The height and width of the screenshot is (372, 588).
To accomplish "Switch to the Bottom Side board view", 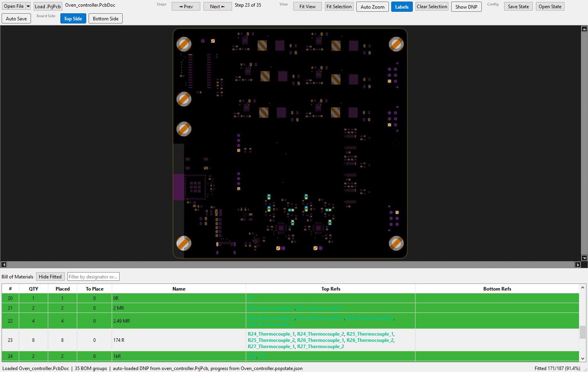I will point(105,18).
